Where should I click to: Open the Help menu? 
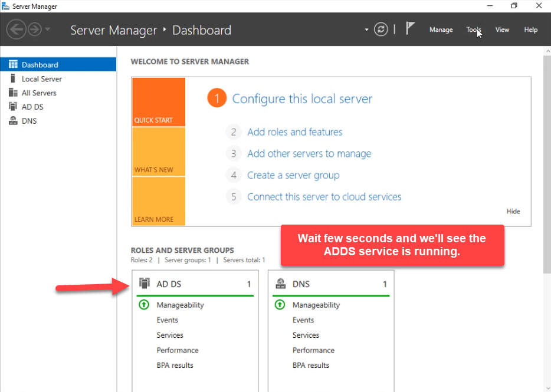tap(530, 30)
